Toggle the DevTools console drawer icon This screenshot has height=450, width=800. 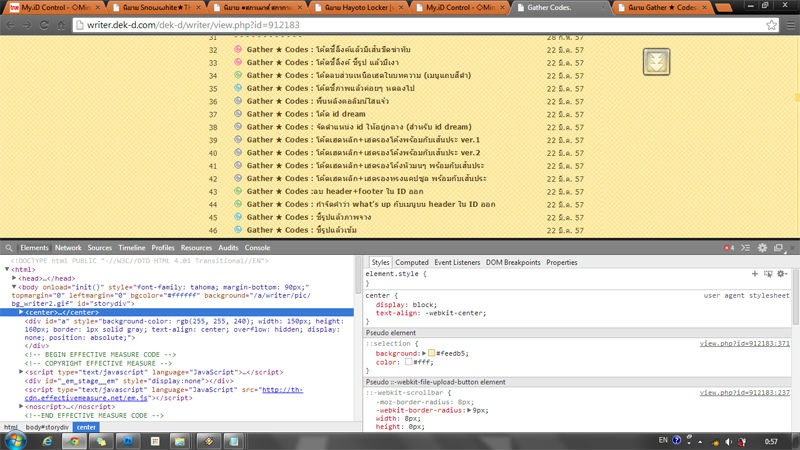[x=745, y=248]
